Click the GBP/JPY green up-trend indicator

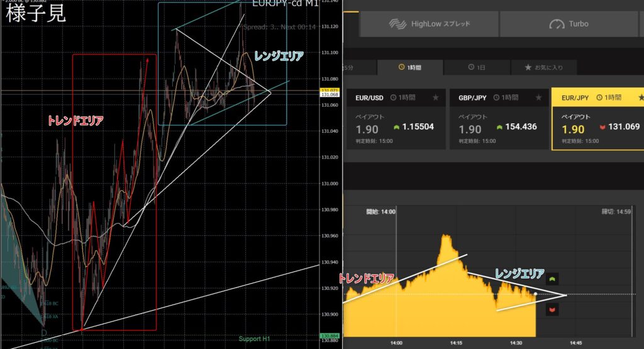point(499,127)
